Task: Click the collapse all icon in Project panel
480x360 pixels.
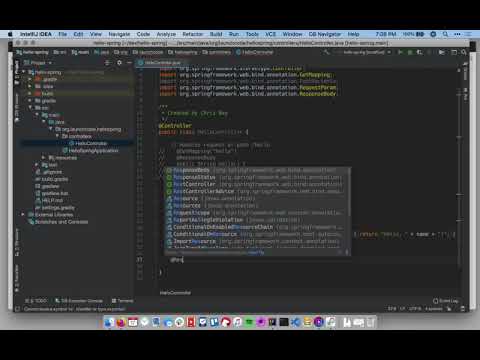Action: [108, 63]
